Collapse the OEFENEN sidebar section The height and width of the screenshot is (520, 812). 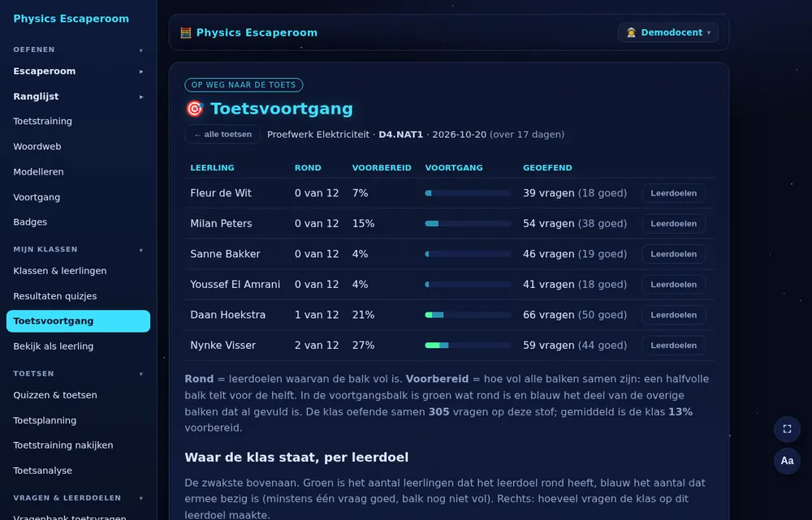coord(140,50)
